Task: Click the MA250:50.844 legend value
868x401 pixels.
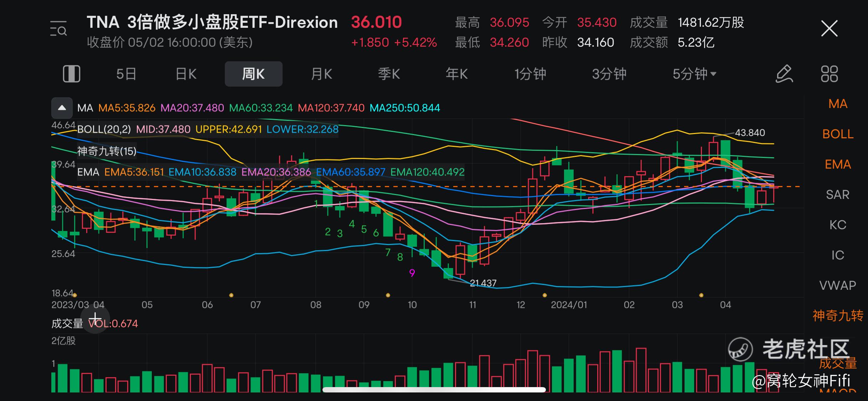Action: [405, 108]
